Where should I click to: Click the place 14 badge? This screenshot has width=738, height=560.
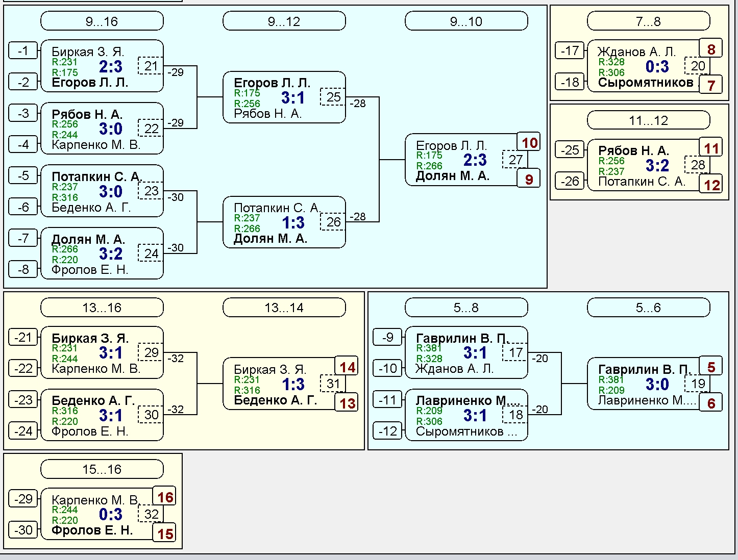click(x=347, y=367)
